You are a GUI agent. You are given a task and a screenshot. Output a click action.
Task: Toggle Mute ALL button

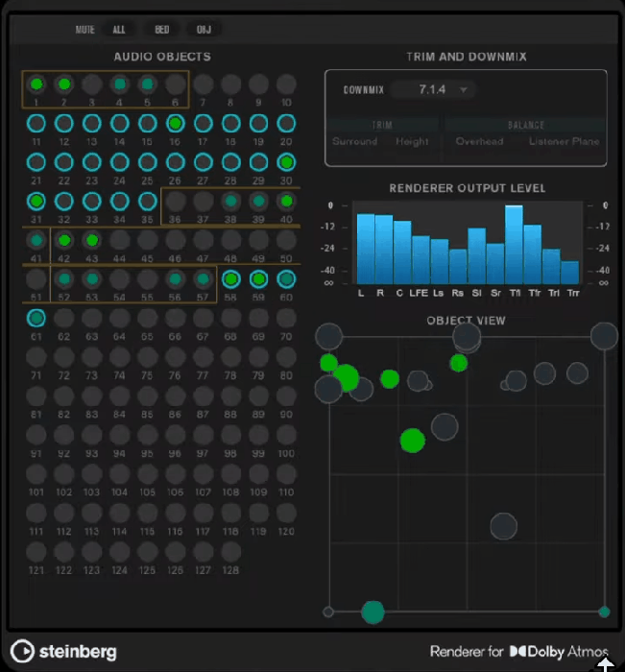click(x=119, y=30)
